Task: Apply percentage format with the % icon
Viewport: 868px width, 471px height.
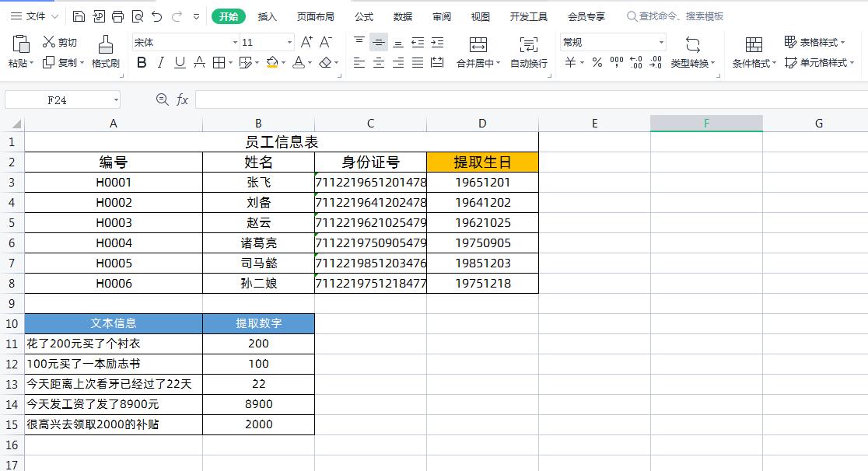Action: [x=597, y=64]
